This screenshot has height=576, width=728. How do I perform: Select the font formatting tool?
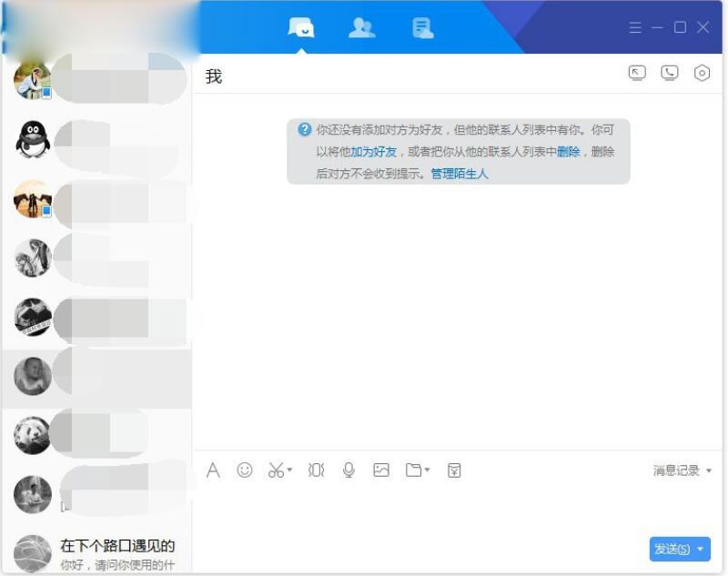point(213,470)
